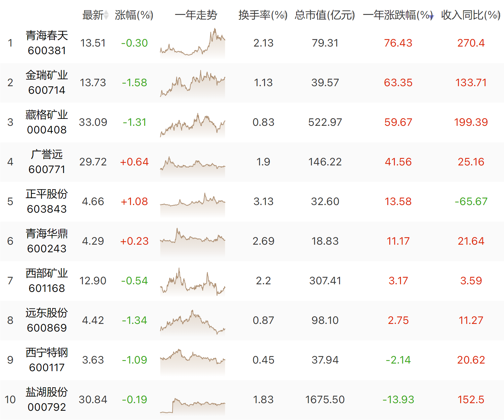
Task: Click change value +0.64 for 广誉远
Action: [x=134, y=162]
